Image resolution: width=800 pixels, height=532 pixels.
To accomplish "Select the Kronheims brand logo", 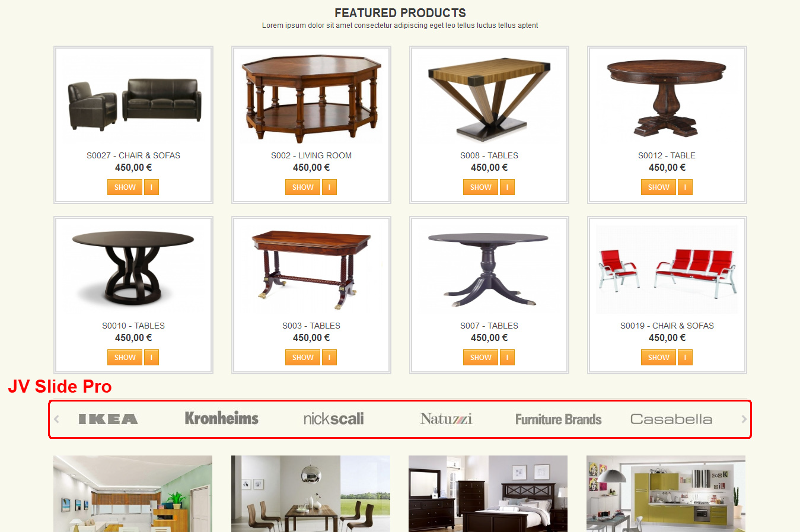I will [x=221, y=418].
